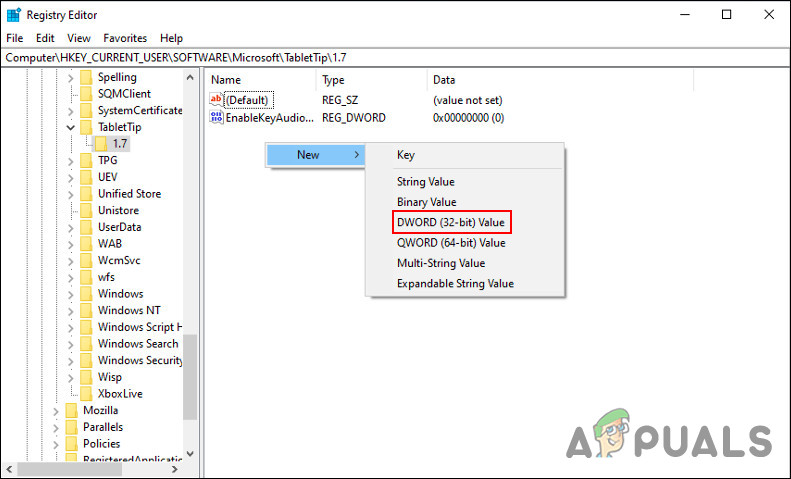The height and width of the screenshot is (479, 791).
Task: Collapse the TabletTip tree node
Action: click(71, 128)
